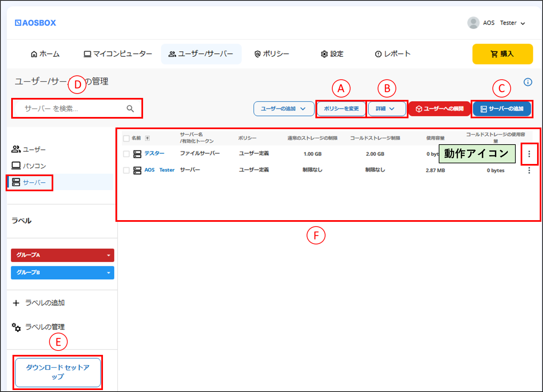Open the ポリシー tab
This screenshot has width=543, height=392.
click(x=272, y=54)
